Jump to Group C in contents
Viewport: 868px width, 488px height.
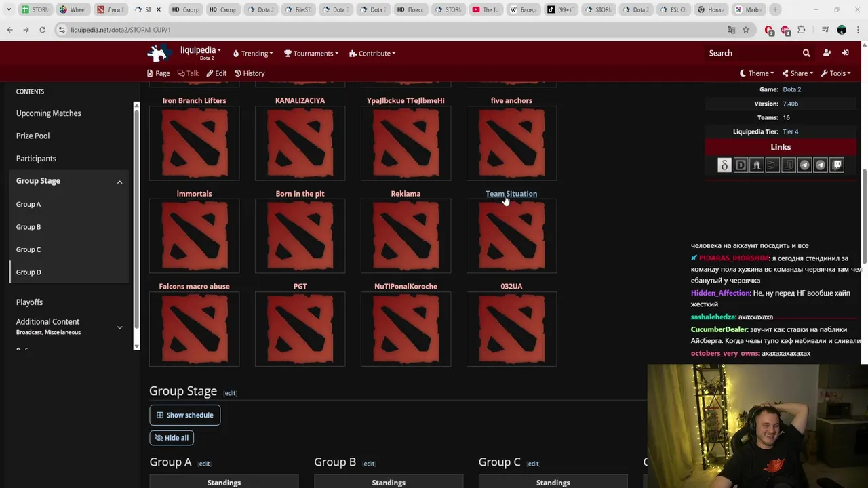point(28,249)
